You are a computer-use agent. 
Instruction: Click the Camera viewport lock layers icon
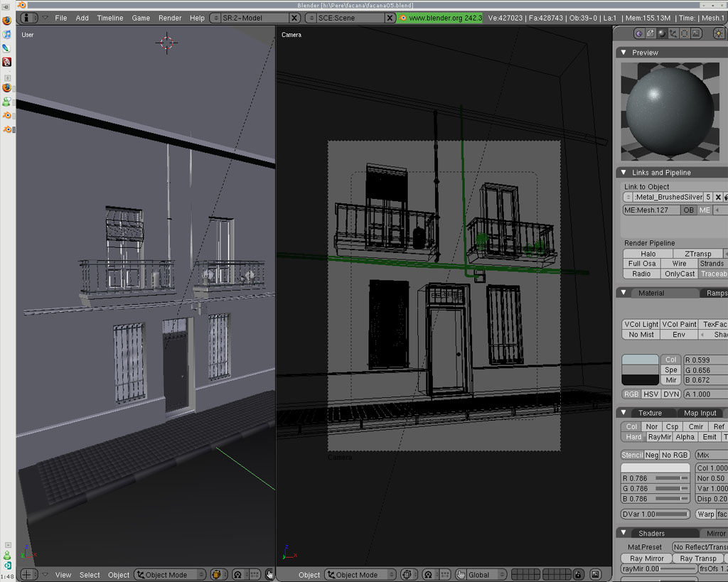click(x=578, y=575)
